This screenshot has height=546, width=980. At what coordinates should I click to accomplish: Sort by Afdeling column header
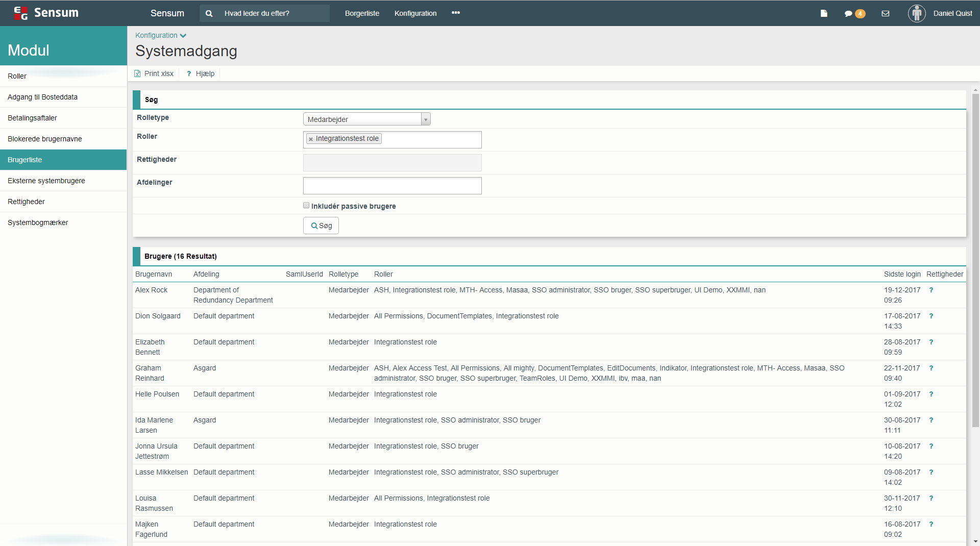[206, 274]
